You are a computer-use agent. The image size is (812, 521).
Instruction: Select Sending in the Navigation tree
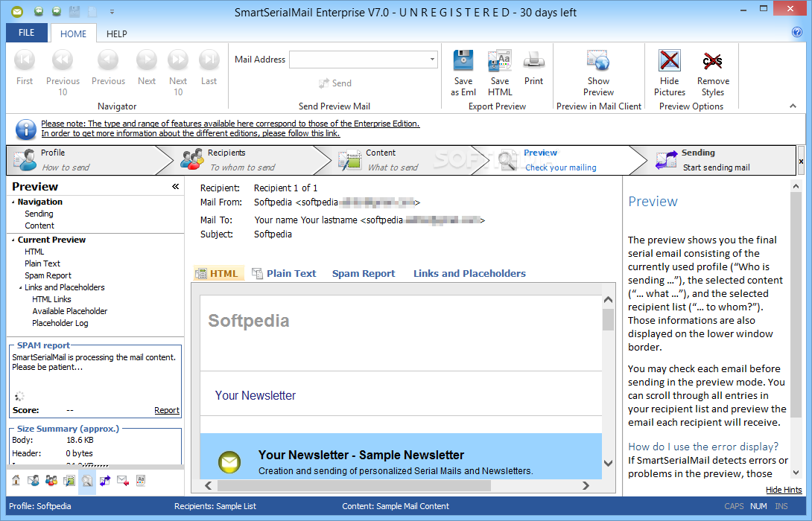[x=39, y=214]
